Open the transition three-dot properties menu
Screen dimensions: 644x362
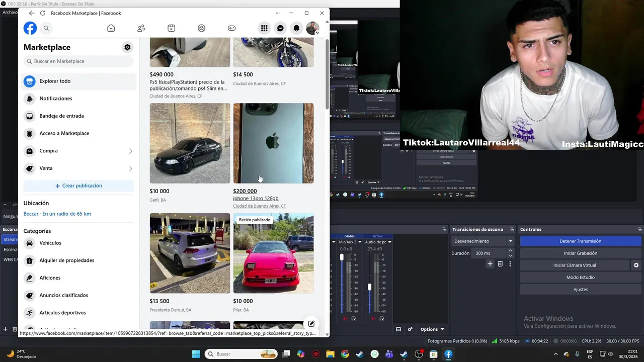[x=510, y=264]
